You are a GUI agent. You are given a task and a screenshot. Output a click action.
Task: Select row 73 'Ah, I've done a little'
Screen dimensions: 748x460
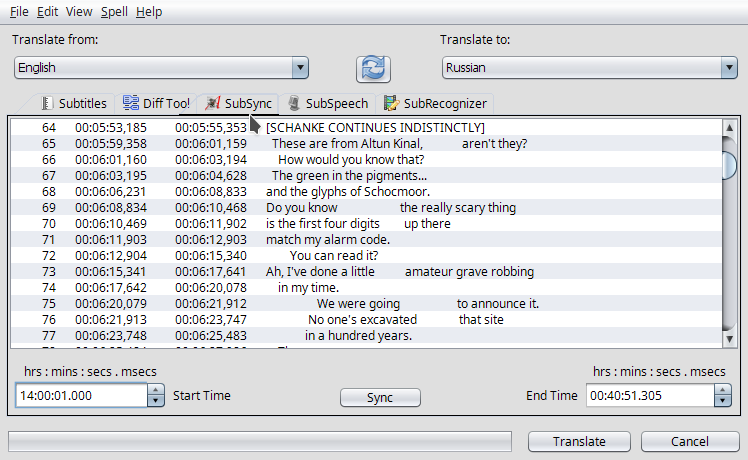point(366,272)
